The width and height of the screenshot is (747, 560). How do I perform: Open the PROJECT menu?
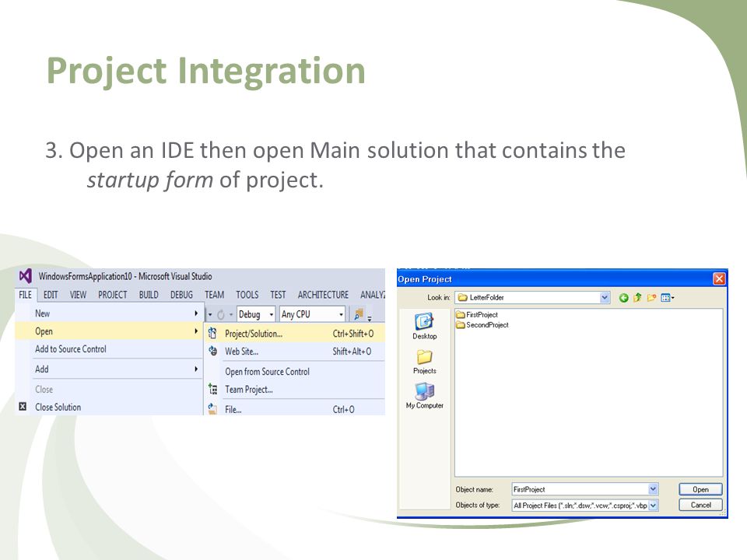pos(112,295)
